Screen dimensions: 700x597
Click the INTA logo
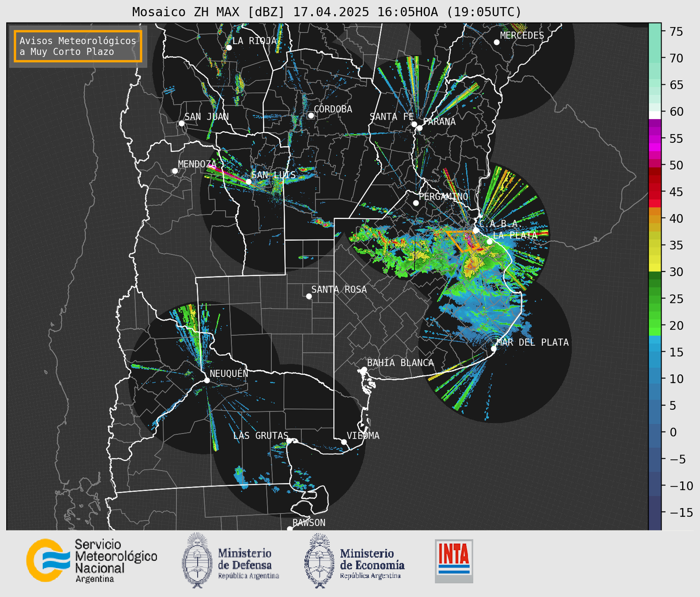pyautogui.click(x=454, y=561)
